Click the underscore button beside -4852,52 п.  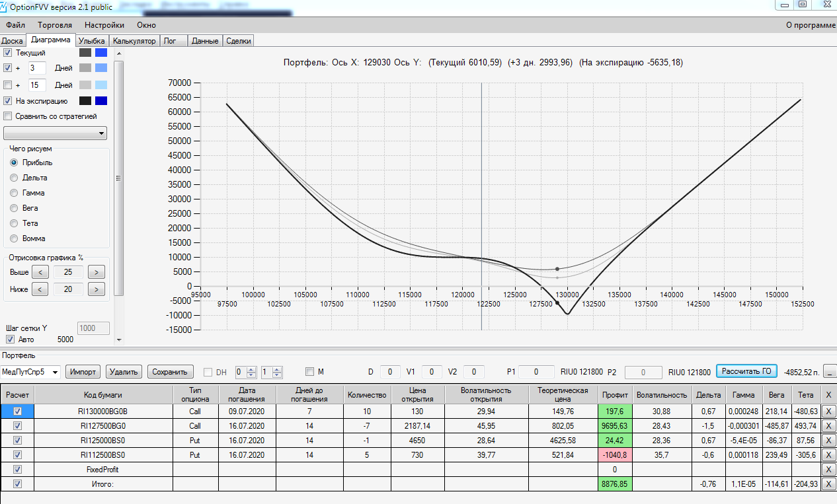830,373
